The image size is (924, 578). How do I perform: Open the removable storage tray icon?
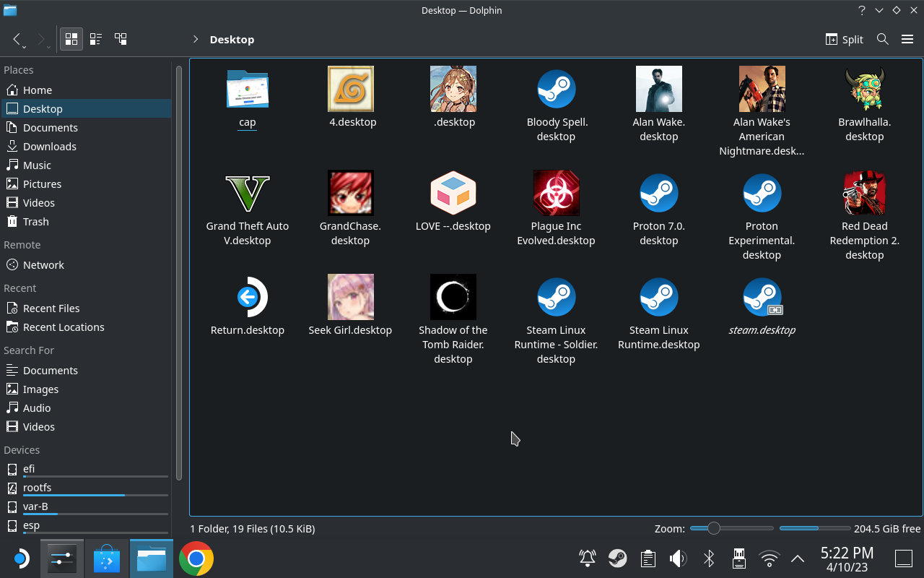(x=738, y=558)
